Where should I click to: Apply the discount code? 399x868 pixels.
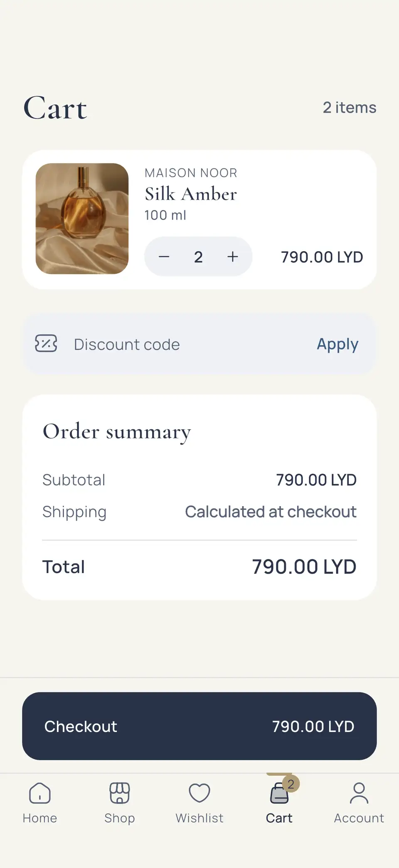click(337, 344)
